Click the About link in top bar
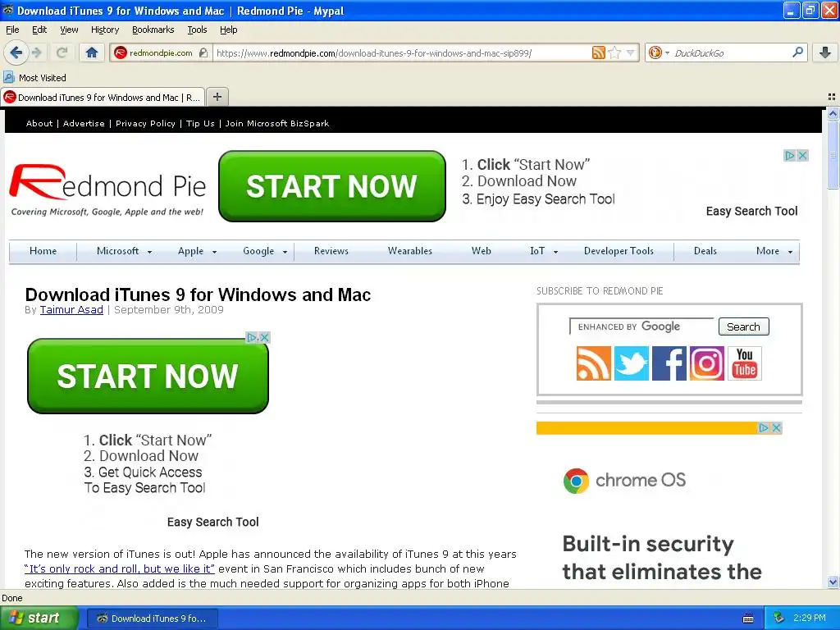Screen dimensions: 840x630 click(x=39, y=123)
